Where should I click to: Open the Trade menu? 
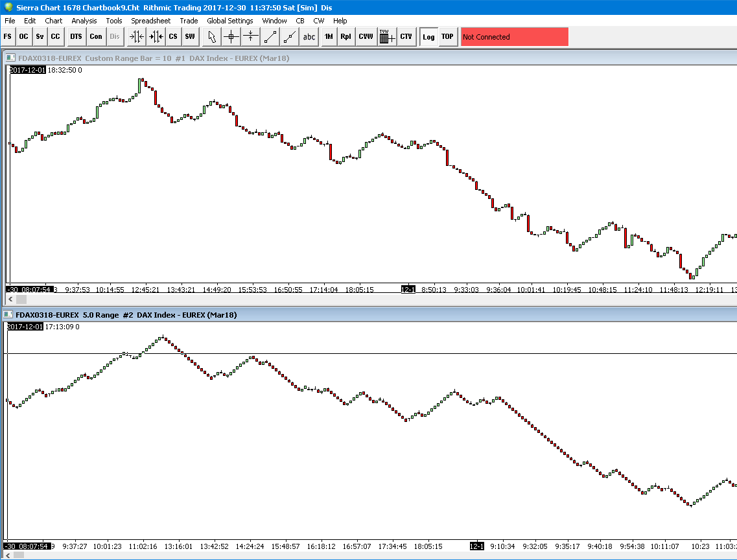click(189, 21)
